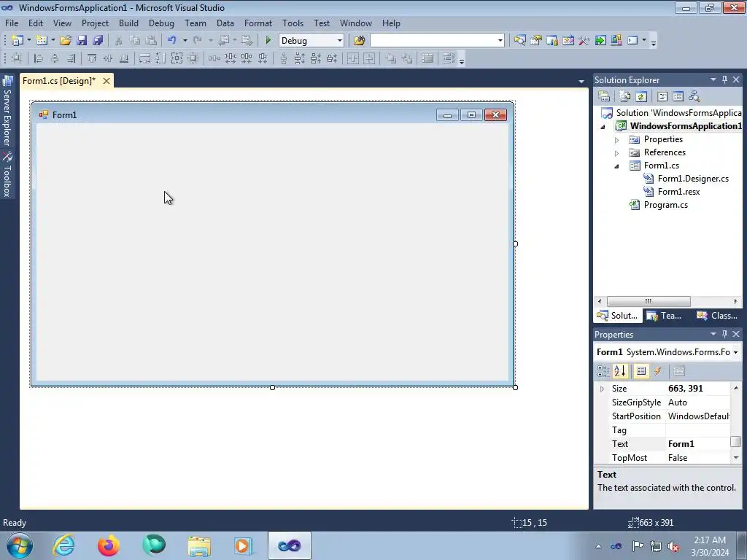Click View Class Diagram icon
The height and width of the screenshot is (560, 747).
click(x=694, y=97)
